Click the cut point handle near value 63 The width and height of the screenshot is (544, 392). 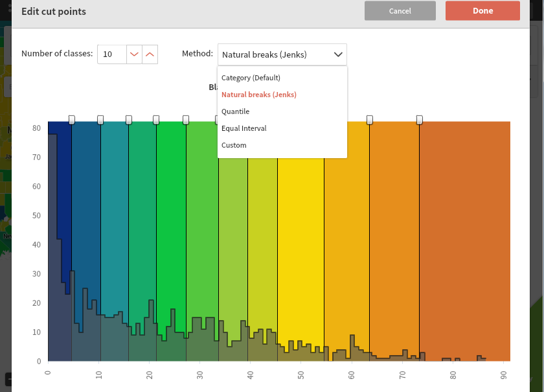pos(370,120)
